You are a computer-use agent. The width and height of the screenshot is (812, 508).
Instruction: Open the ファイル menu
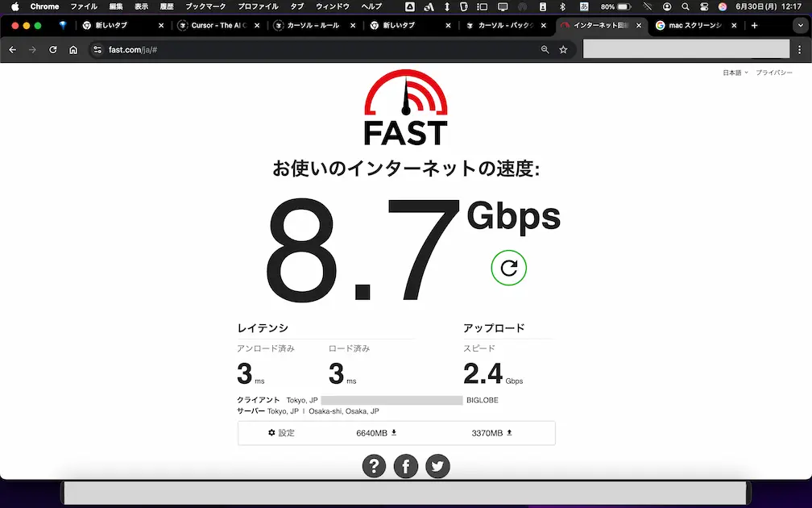(84, 6)
